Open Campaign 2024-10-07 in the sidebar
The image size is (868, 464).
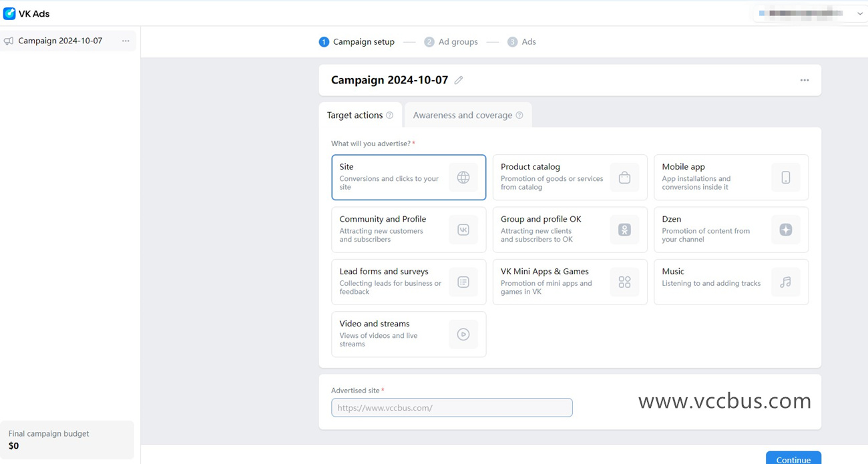pos(60,41)
